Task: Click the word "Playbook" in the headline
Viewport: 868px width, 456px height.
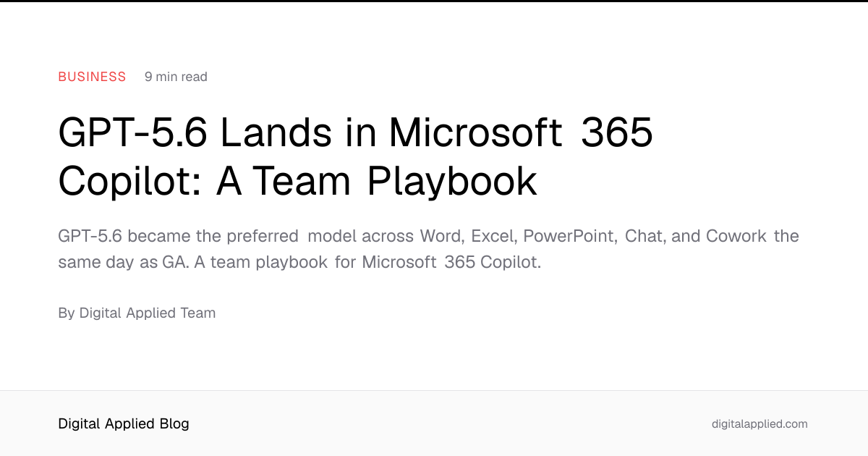Action: 452,181
